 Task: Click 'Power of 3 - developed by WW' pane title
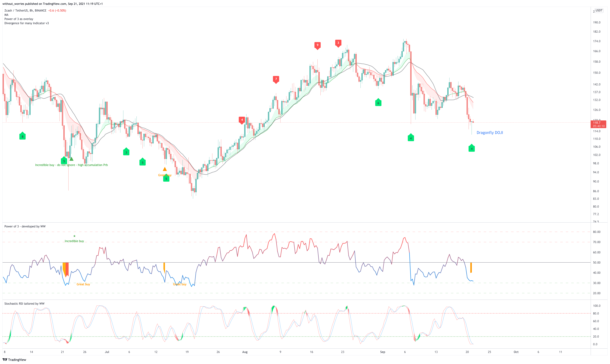25,226
